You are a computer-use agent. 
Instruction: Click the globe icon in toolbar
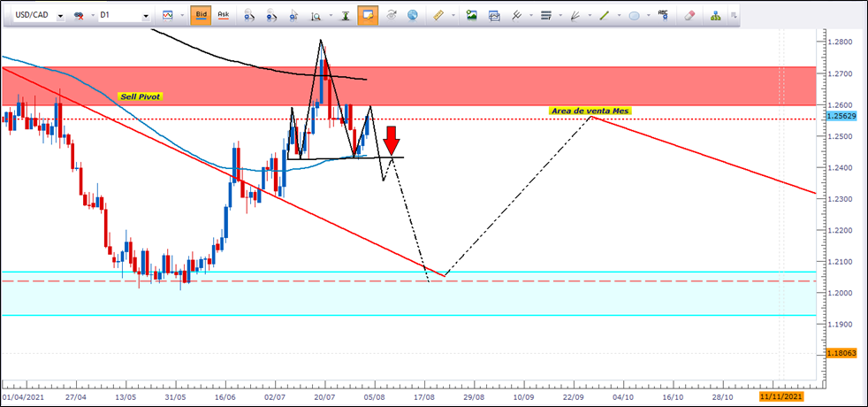click(412, 15)
